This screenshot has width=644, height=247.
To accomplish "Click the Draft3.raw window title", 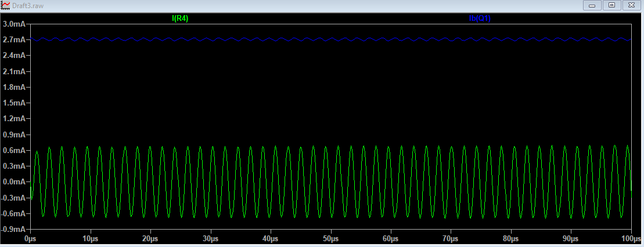I will [x=29, y=6].
